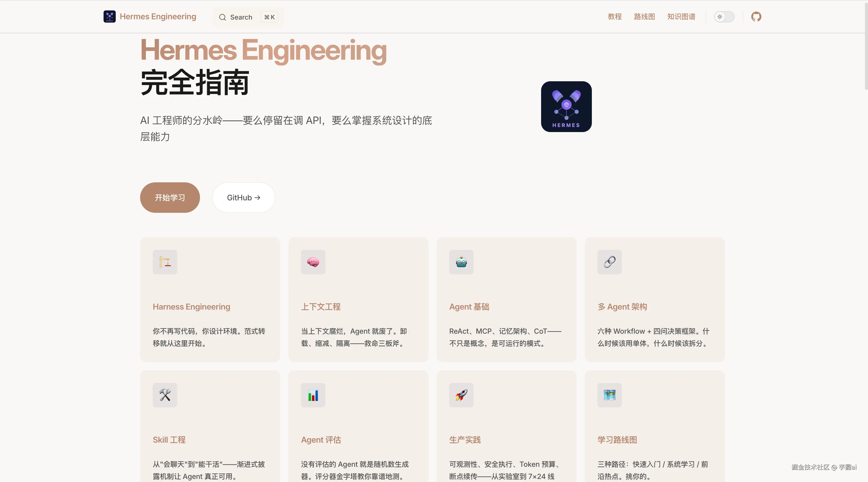The image size is (868, 482).
Task: Toggle the light/dark theme switch
Action: 724,17
